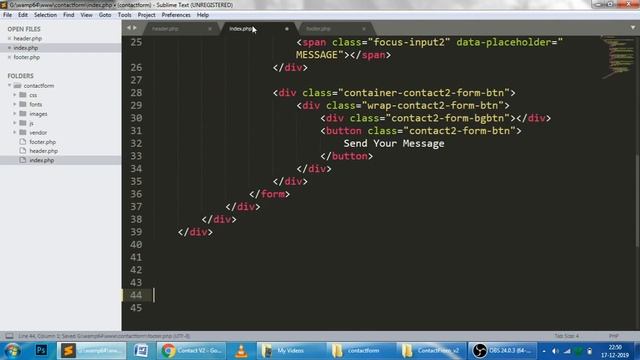Image resolution: width=640 pixels, height=360 pixels.
Task: Click the tab navigation right arrow
Action: [135, 28]
